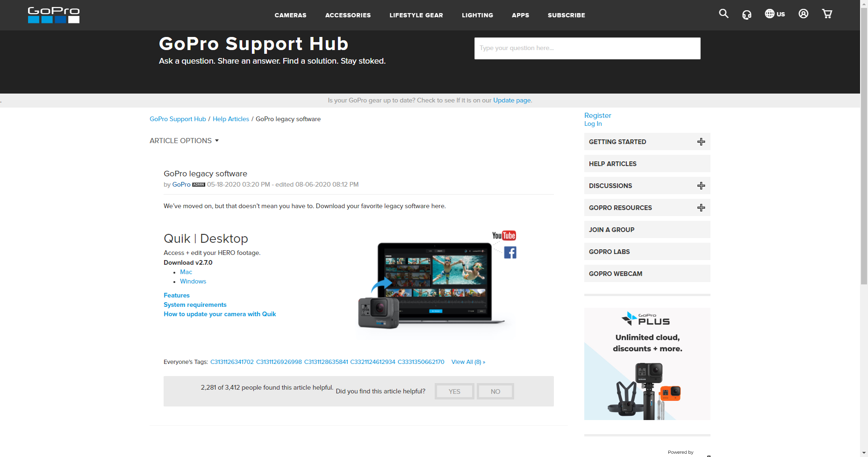Click the 'Quik | Desktop' heading
The height and width of the screenshot is (457, 868).
pos(206,239)
